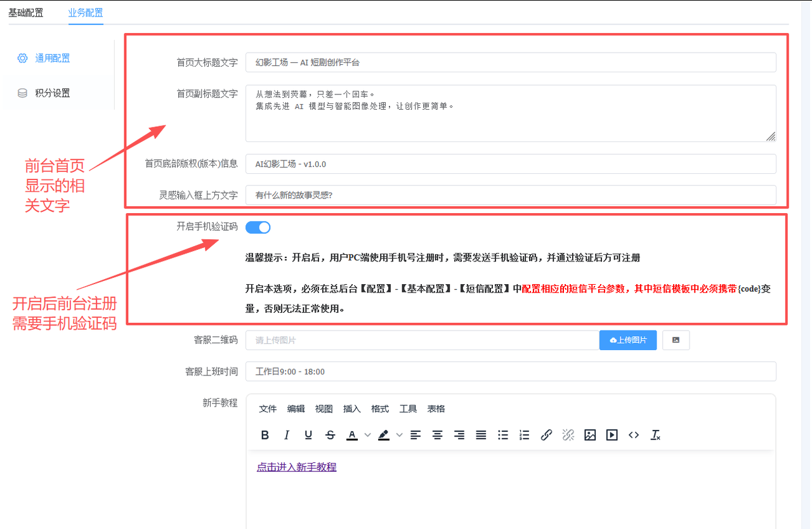Open the 点击进入新手教程 link
This screenshot has height=529, width=812.
[x=296, y=466]
